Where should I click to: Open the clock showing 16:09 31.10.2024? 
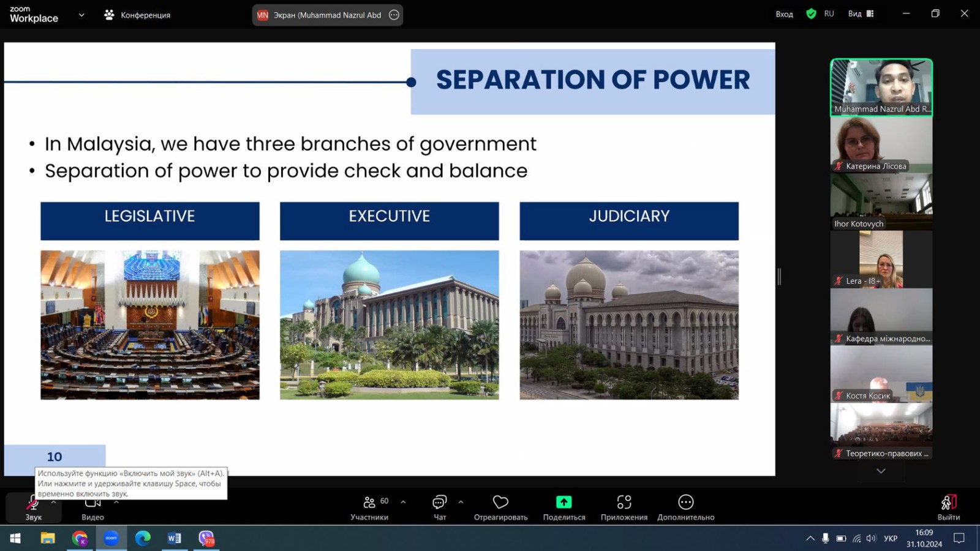click(x=924, y=538)
